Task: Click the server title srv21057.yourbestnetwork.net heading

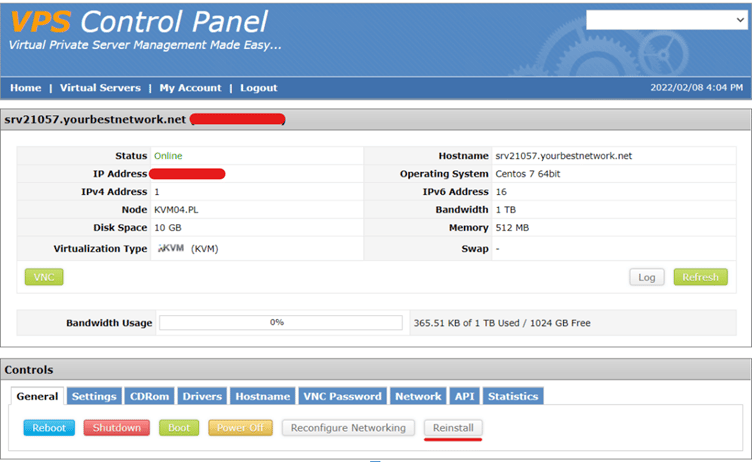Action: click(95, 119)
